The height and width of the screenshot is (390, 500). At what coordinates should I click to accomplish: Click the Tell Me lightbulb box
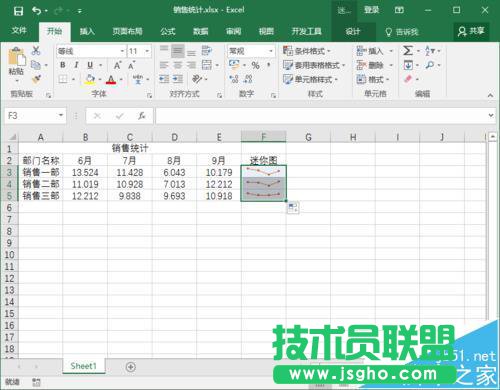pyautogui.click(x=402, y=32)
